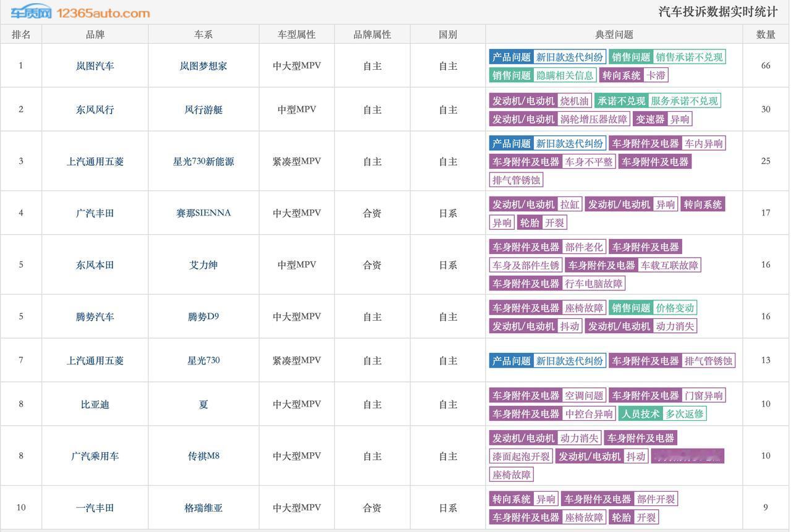
Task: Click the 漆面起泡开裂 problem tag
Action: (521, 457)
